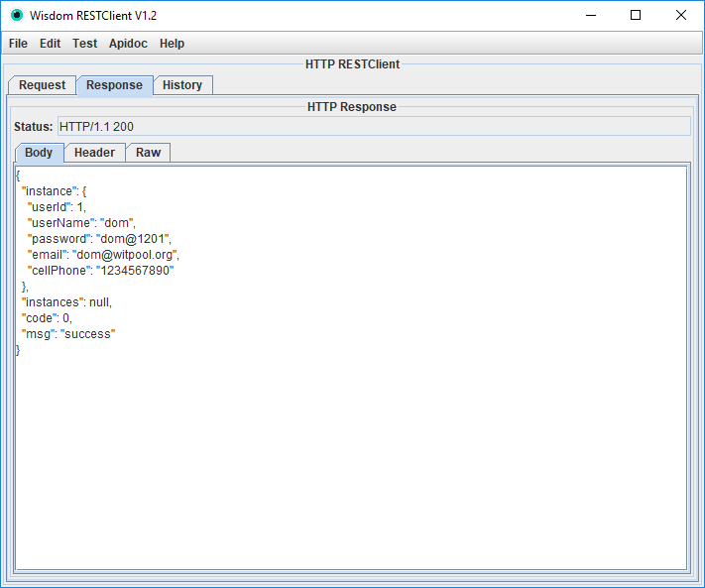Open the Help menu

tap(172, 44)
